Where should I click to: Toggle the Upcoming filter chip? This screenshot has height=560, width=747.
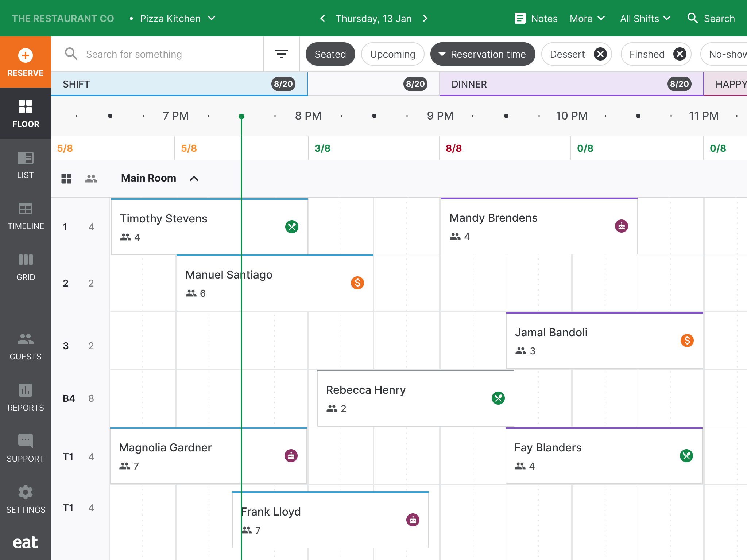tap(392, 54)
